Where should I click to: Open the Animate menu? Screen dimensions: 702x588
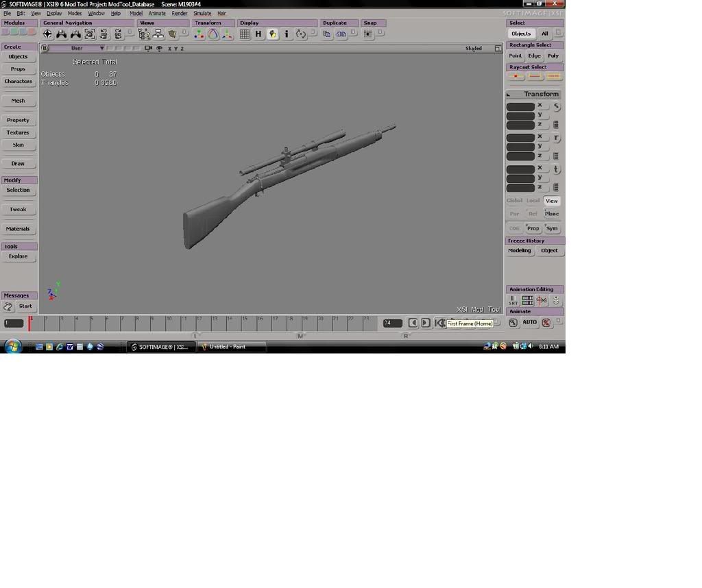(157, 14)
